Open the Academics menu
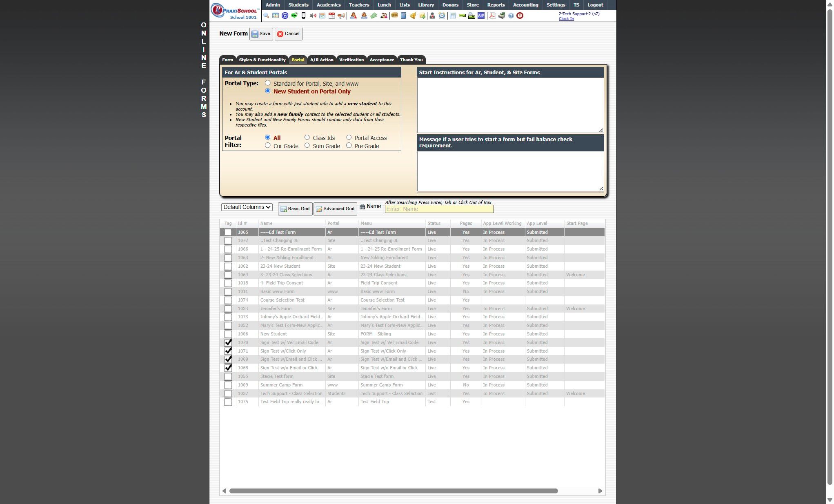The height and width of the screenshot is (504, 834). pyautogui.click(x=328, y=5)
